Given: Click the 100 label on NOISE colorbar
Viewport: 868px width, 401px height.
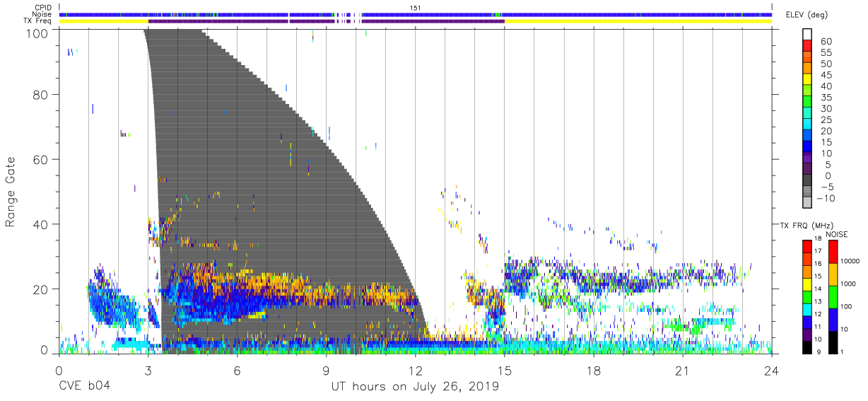Looking at the screenshot, I should pyautogui.click(x=848, y=307).
